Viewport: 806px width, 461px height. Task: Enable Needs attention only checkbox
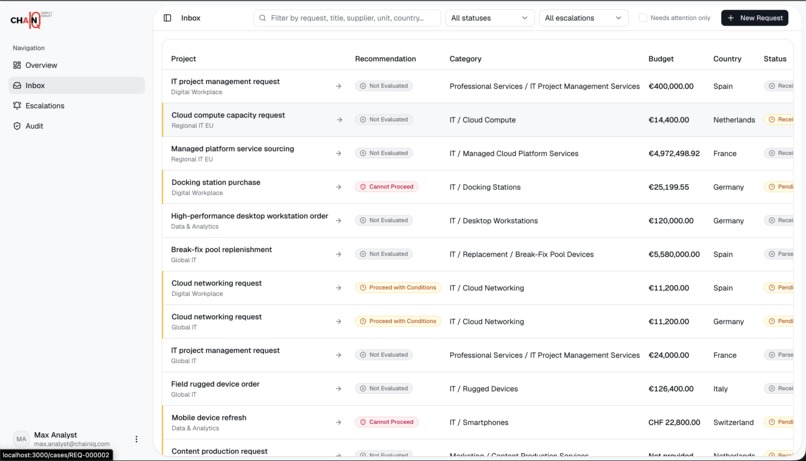pos(643,18)
